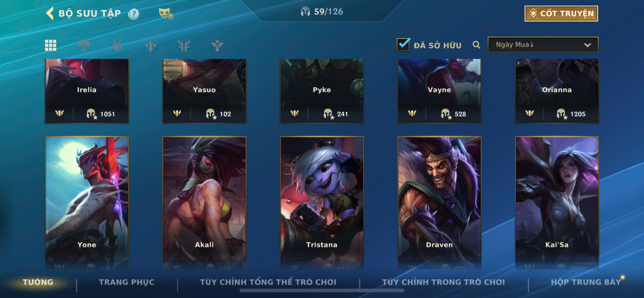The image size is (644, 298).
Task: Uncheck the Đã Sở Hữu checkbox
Action: tap(403, 45)
